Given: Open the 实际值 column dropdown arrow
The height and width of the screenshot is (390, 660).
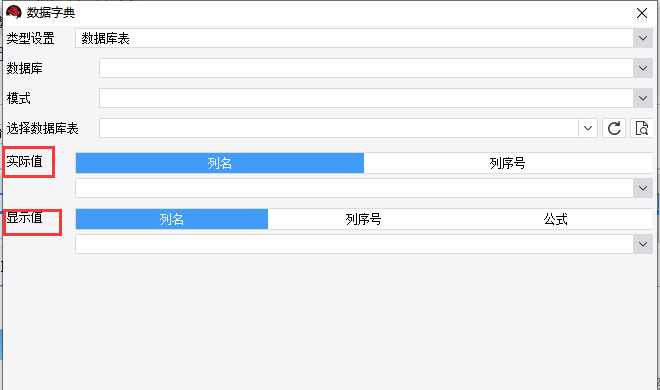Looking at the screenshot, I should [x=643, y=188].
